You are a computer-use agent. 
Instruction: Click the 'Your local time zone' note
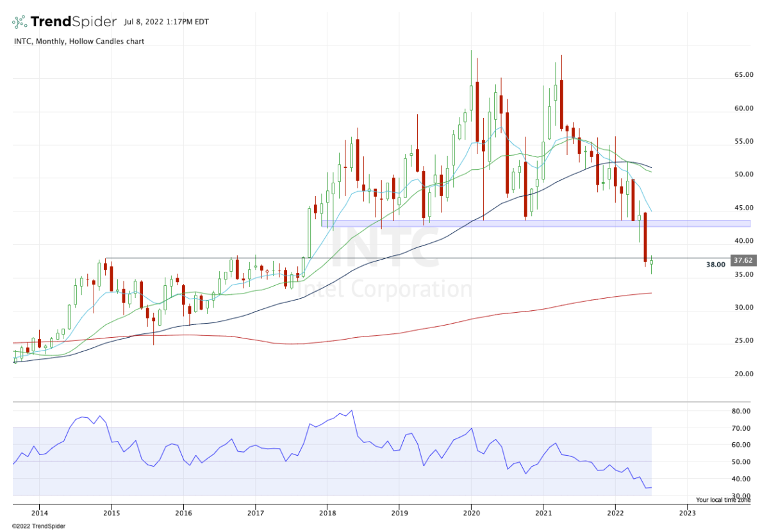[724, 500]
